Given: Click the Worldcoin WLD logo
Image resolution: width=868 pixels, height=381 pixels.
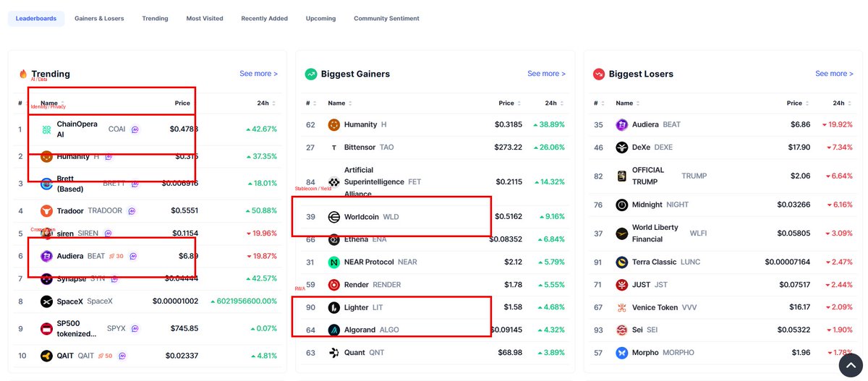Looking at the screenshot, I should (334, 217).
